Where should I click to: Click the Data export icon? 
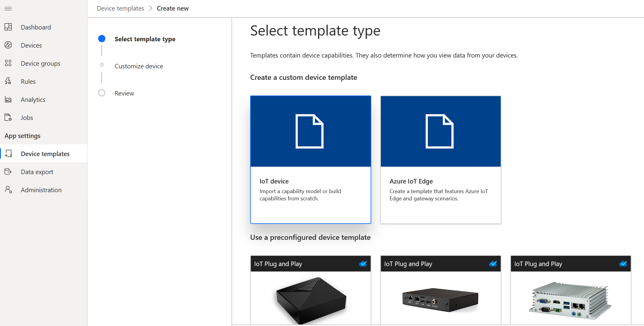pos(8,172)
